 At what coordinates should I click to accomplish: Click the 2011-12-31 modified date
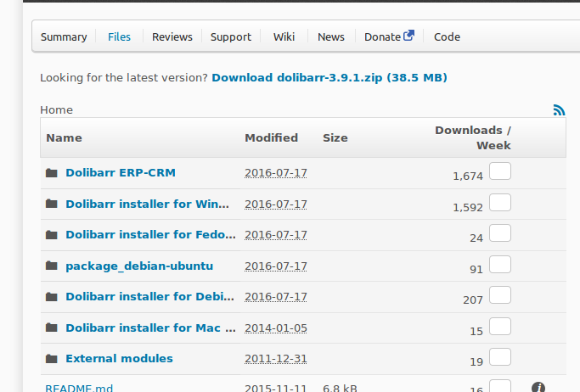pyautogui.click(x=276, y=359)
